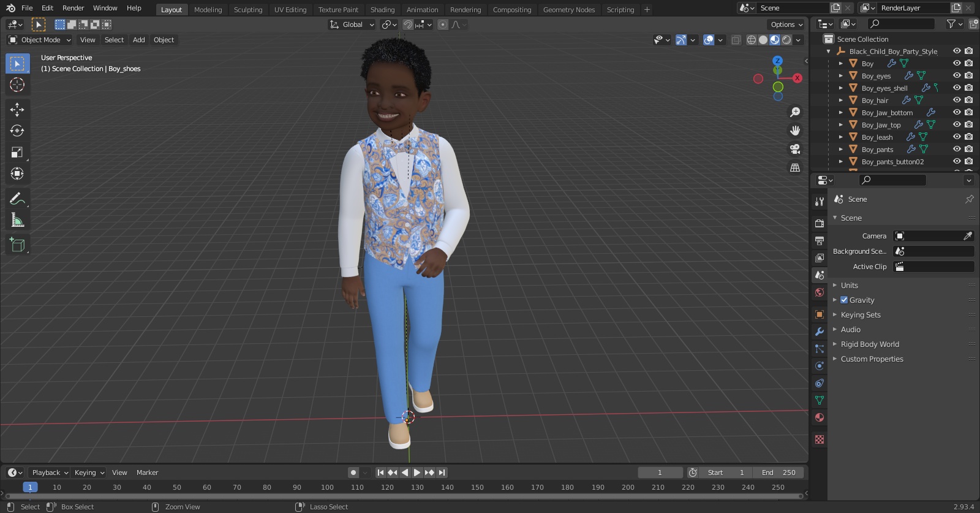The width and height of the screenshot is (980, 513).
Task: Activate the Rotate tool
Action: tap(17, 131)
